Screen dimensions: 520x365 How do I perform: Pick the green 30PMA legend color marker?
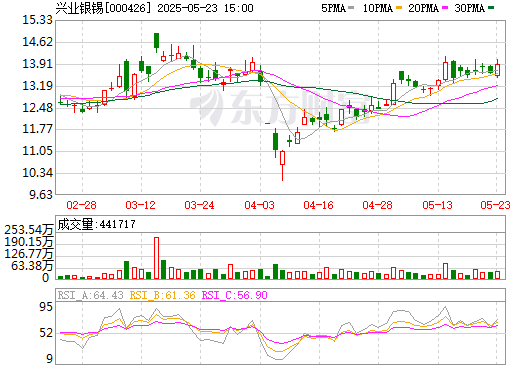[x=491, y=8]
